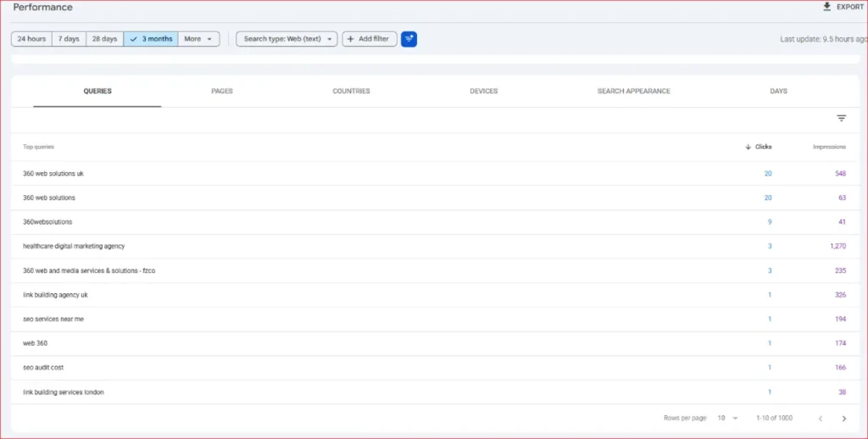Click query 'seo services near me'
The height and width of the screenshot is (439, 868).
pos(53,319)
